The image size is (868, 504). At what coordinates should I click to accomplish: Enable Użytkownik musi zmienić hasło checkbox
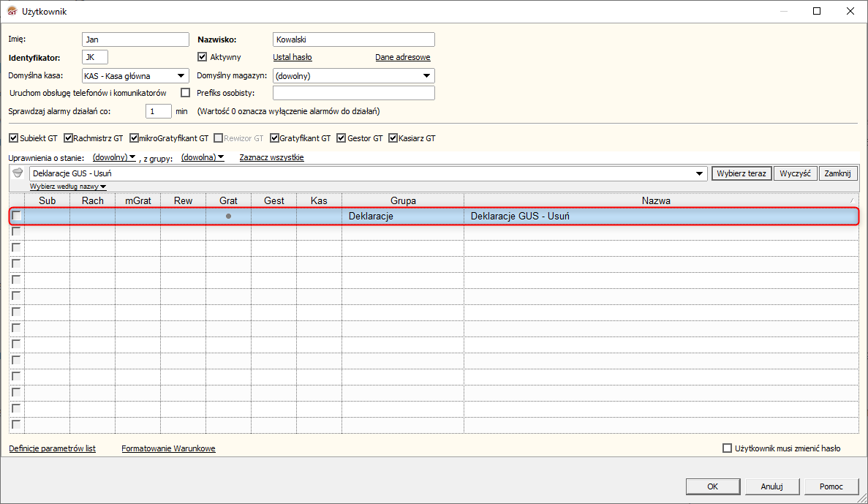coord(728,448)
